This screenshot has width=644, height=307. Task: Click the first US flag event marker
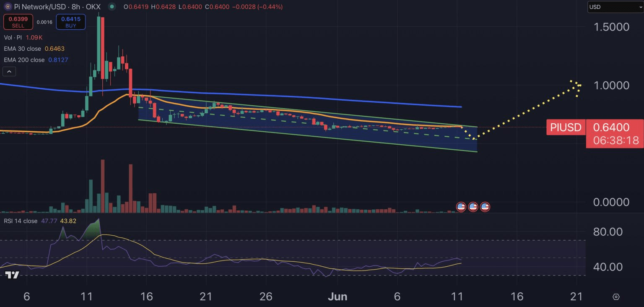coord(461,206)
